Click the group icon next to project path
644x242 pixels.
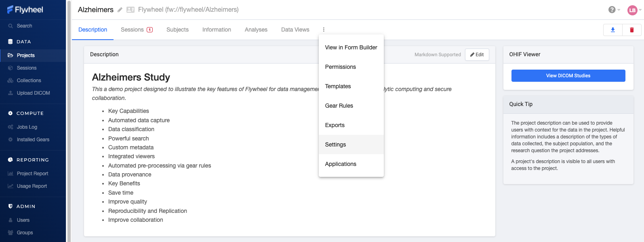click(x=130, y=10)
